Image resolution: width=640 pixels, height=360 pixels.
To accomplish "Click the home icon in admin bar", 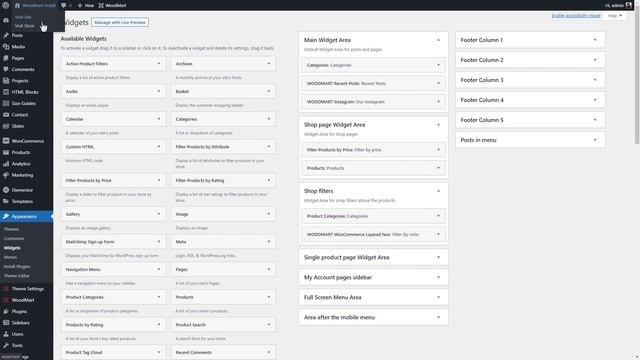I will coord(17,5).
